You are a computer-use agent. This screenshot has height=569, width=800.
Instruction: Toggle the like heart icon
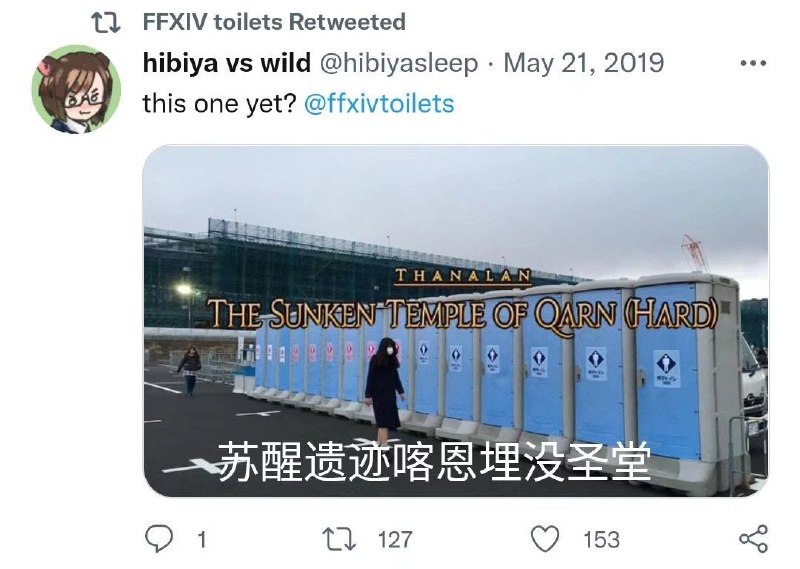[545, 539]
